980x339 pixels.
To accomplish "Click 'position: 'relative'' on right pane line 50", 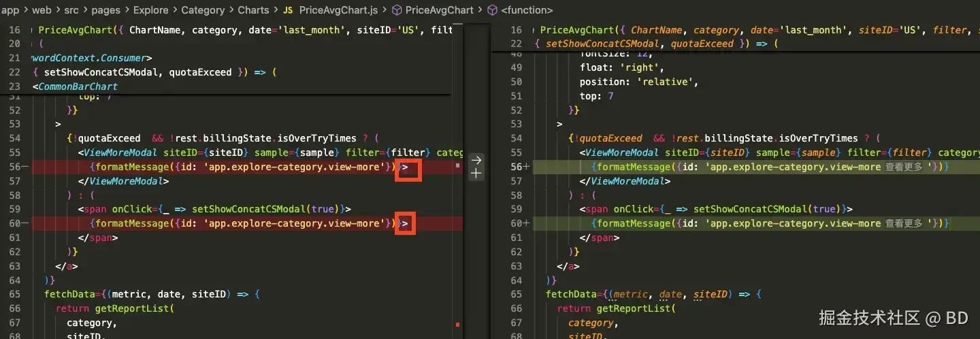I will click(639, 82).
